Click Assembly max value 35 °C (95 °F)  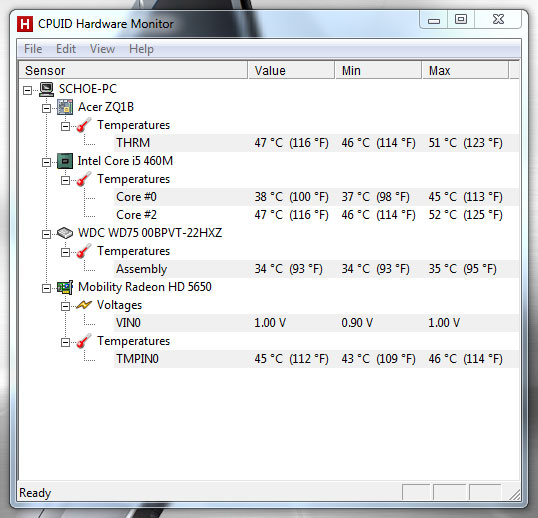click(x=463, y=269)
